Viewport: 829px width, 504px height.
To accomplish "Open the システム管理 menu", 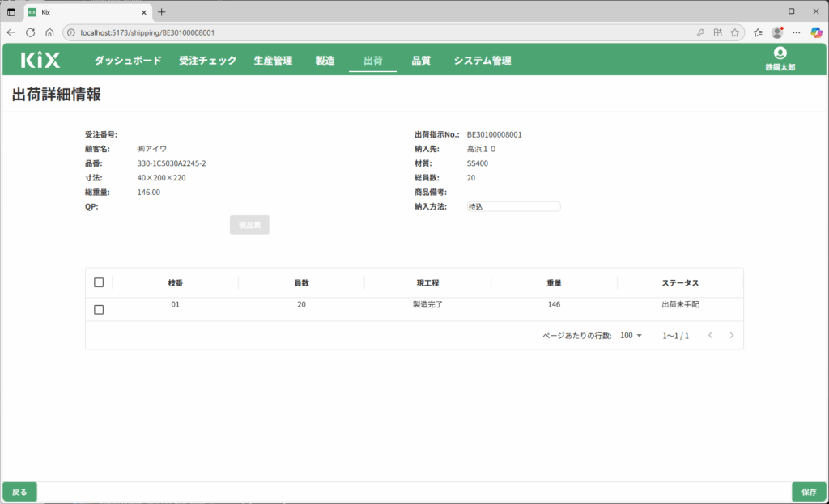I will pos(482,61).
